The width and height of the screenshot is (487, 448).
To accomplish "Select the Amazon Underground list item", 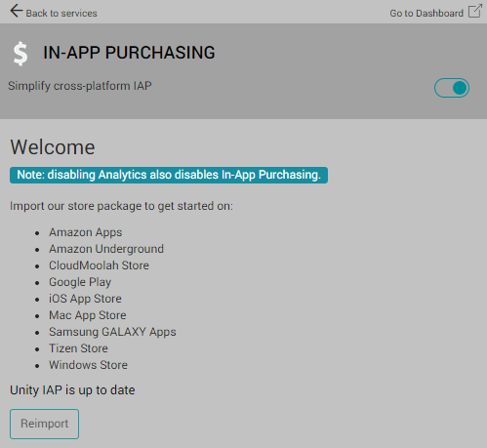I will (106, 249).
